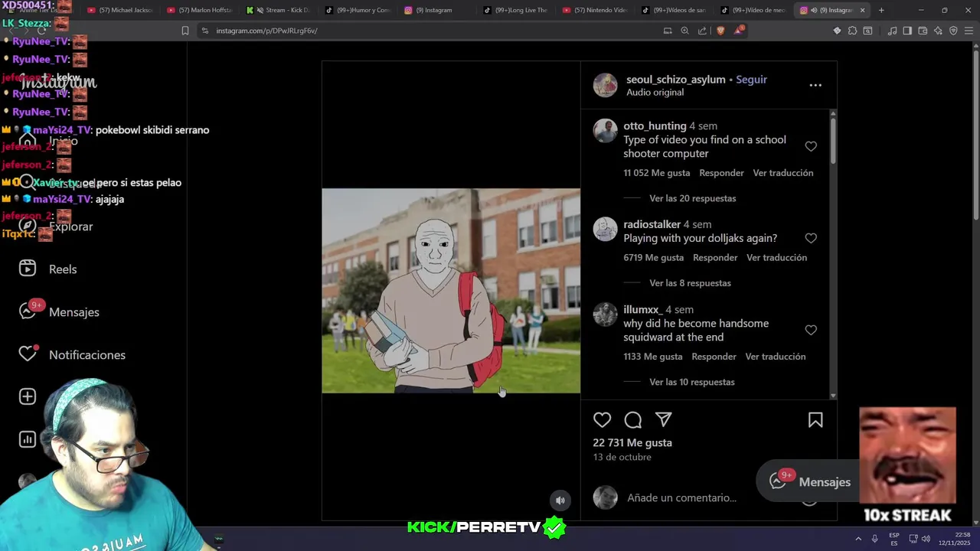Bookmark this page in the address bar
980x551 pixels.
tap(185, 31)
